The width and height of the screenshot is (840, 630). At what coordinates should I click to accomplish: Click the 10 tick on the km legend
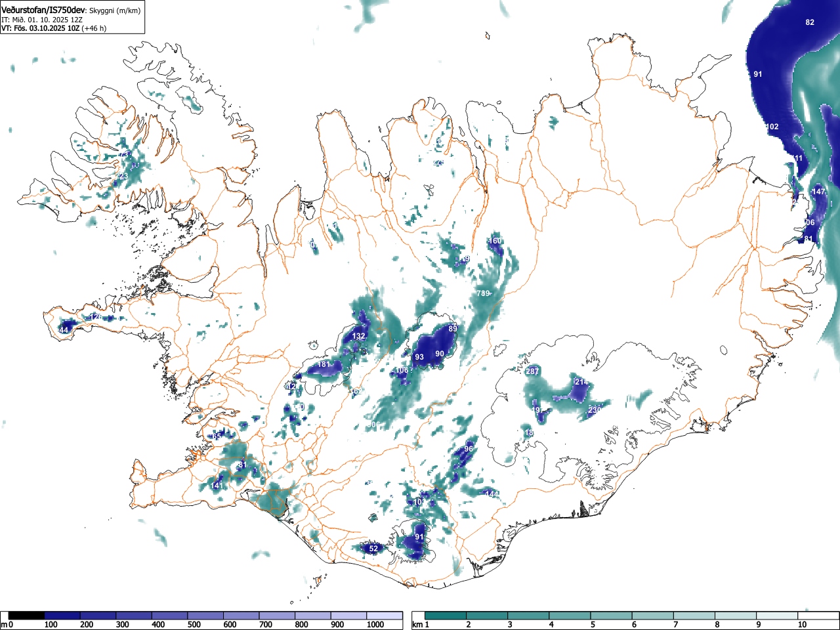click(x=802, y=625)
